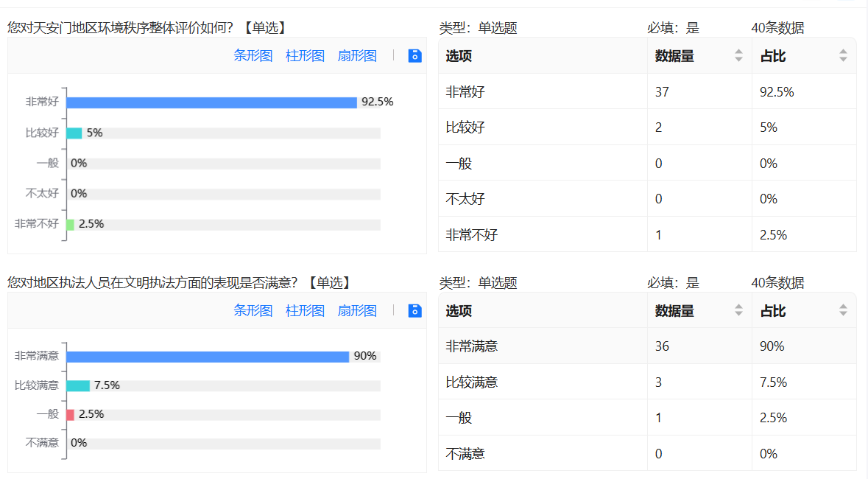Sort the 数据量 column in the 环境秩序 table
The width and height of the screenshot is (868, 479).
[x=738, y=56]
